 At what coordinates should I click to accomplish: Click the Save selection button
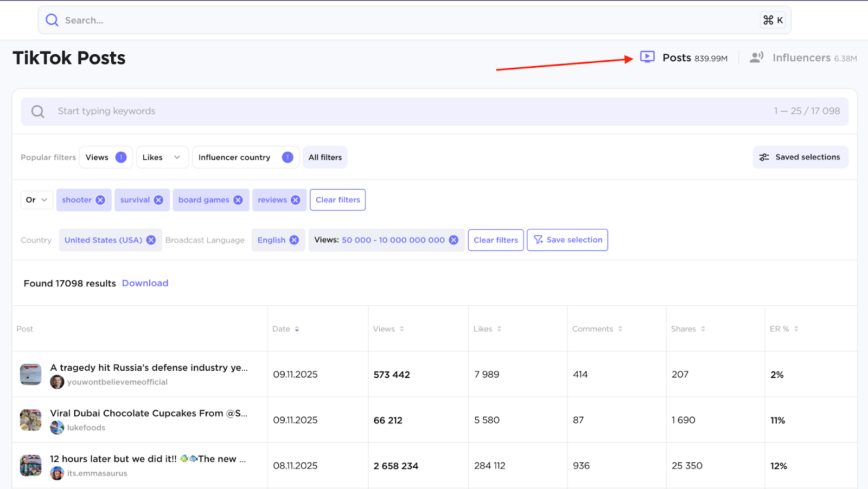coord(567,240)
